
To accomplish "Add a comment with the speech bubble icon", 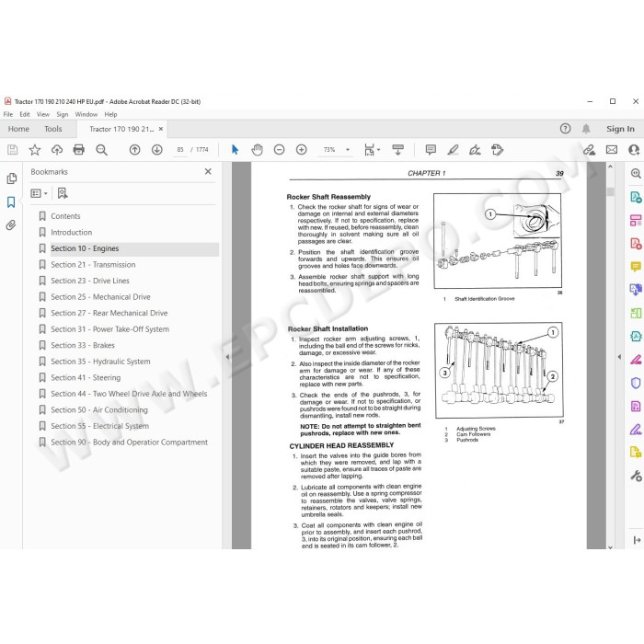I will pyautogui.click(x=431, y=149).
